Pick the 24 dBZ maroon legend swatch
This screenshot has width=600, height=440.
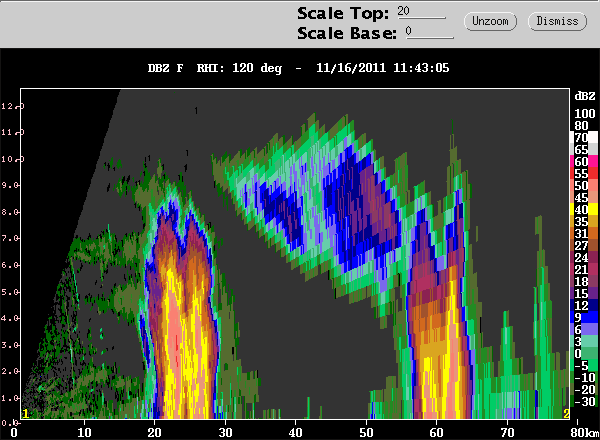[584, 257]
